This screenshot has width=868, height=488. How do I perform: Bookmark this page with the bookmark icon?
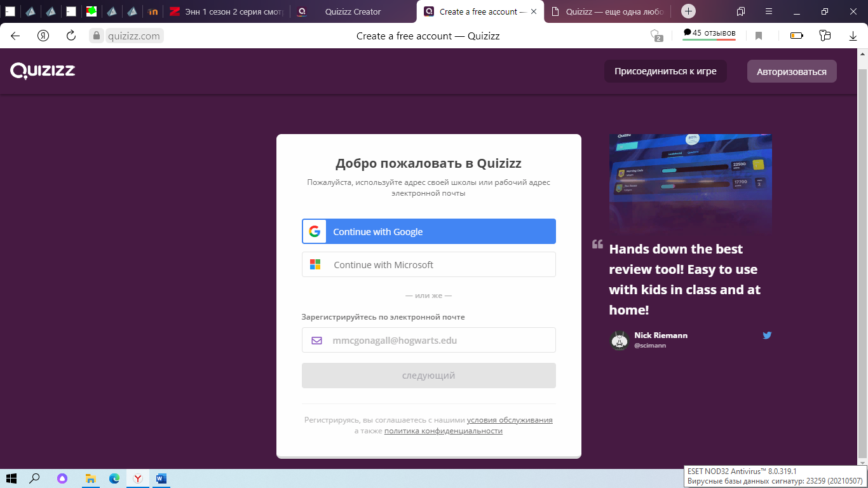click(758, 36)
